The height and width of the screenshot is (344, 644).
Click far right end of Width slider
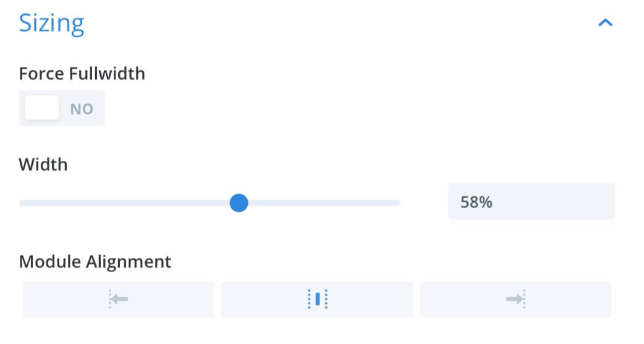(397, 203)
